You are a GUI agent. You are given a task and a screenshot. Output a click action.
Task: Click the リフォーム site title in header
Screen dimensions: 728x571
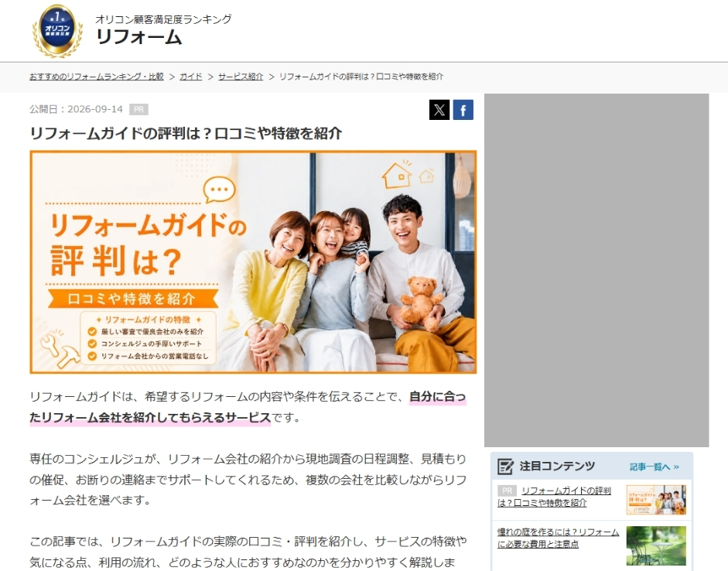coord(138,37)
